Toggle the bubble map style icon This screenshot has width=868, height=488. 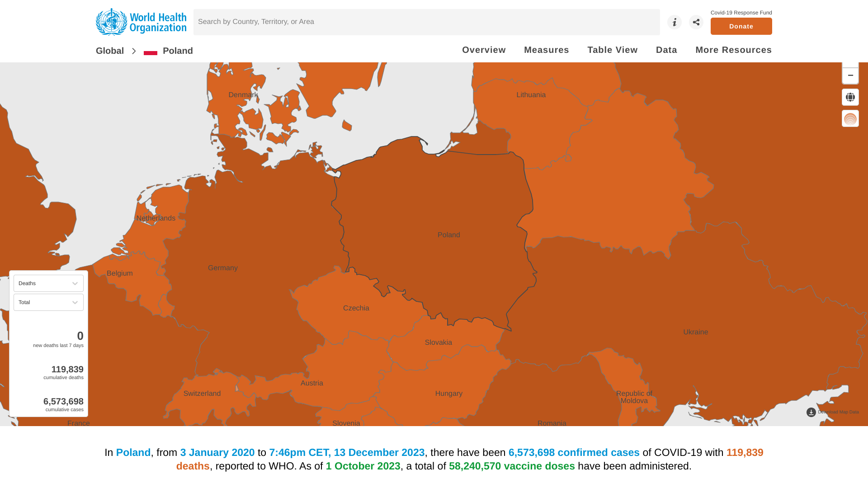pos(850,119)
